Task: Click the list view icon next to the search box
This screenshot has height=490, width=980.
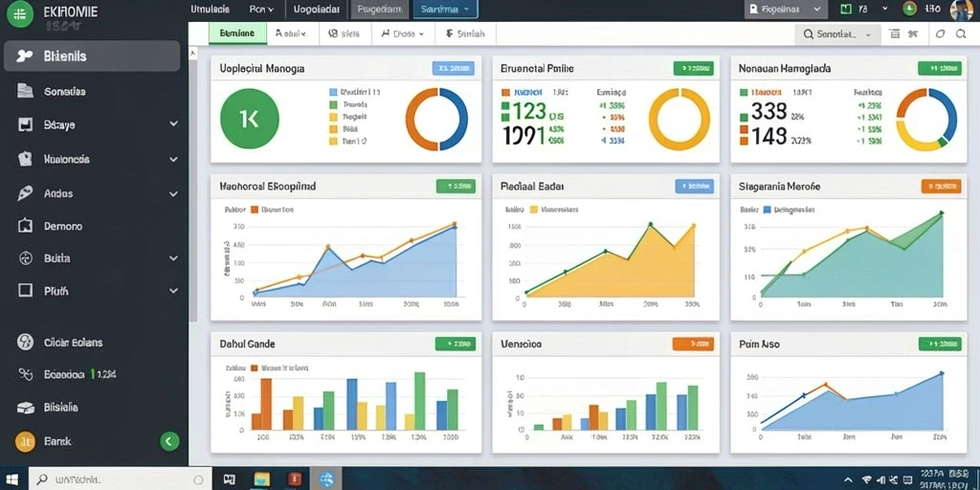Action: coord(895,34)
